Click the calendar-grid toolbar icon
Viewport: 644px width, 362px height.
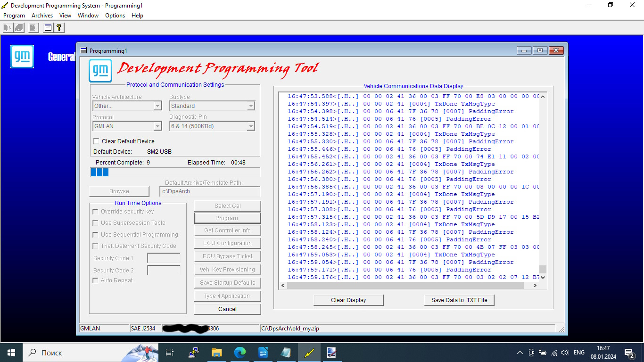[x=48, y=28]
